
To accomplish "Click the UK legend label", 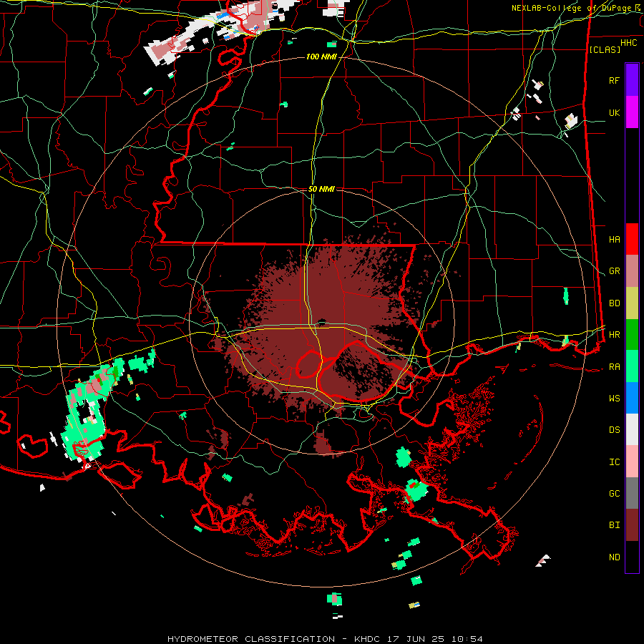I will tap(615, 112).
